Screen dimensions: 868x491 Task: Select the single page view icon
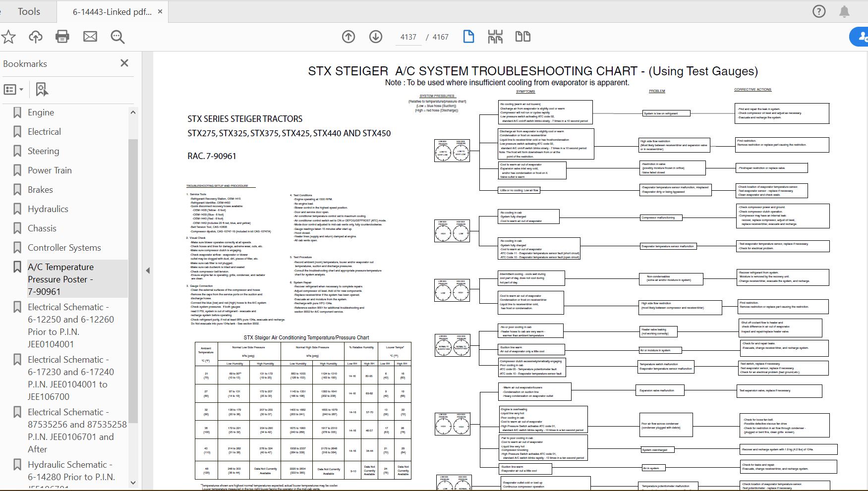tap(468, 37)
